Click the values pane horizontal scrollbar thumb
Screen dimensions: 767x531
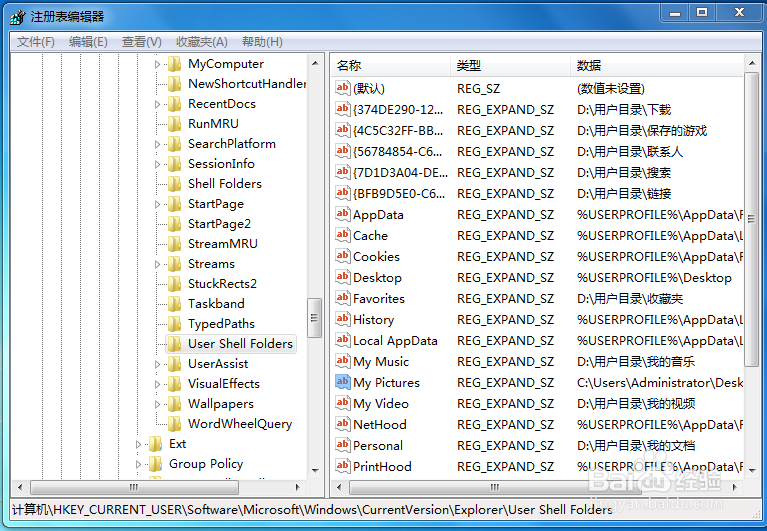[x=495, y=487]
